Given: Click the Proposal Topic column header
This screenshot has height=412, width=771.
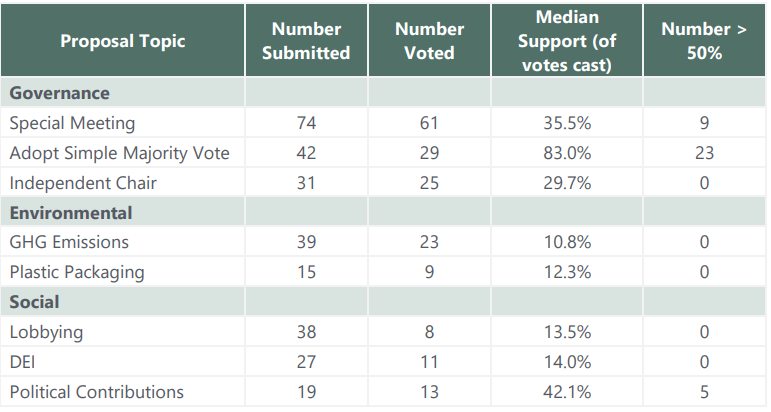Looking at the screenshot, I should pyautogui.click(x=122, y=41).
